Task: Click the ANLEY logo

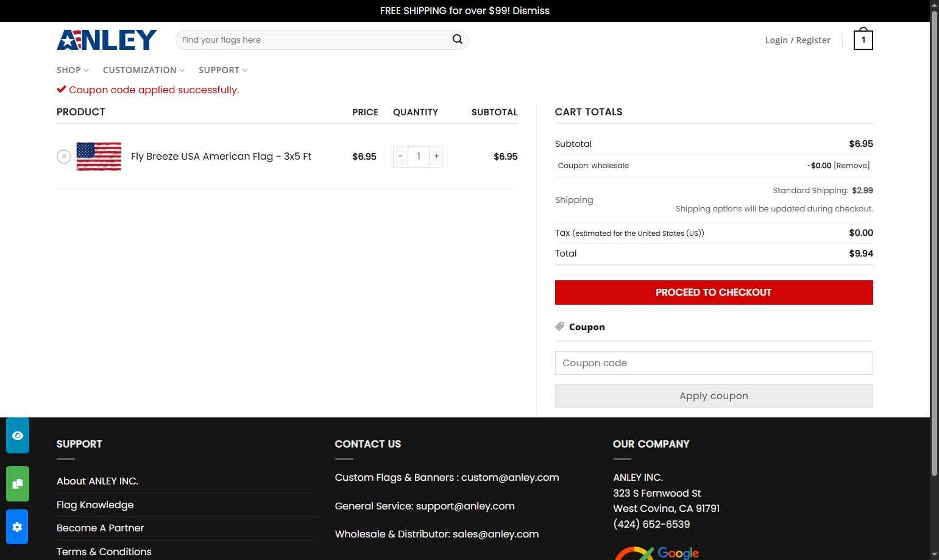Action: [x=107, y=40]
